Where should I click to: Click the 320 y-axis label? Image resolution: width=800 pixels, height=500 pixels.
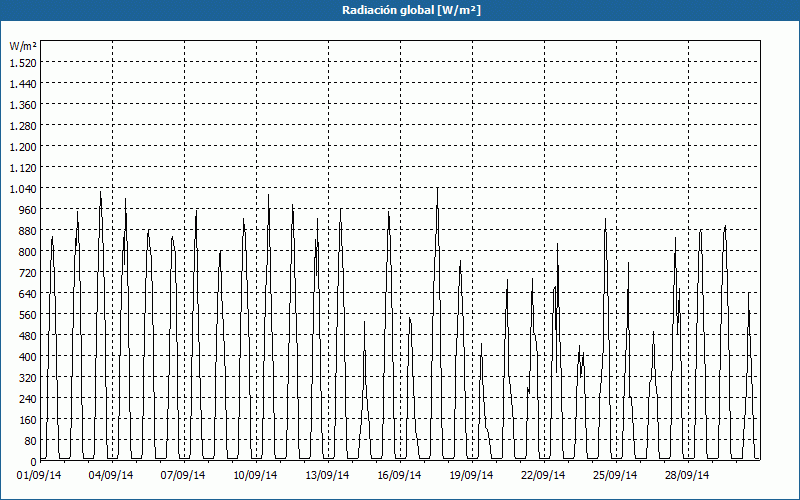[x=28, y=378]
